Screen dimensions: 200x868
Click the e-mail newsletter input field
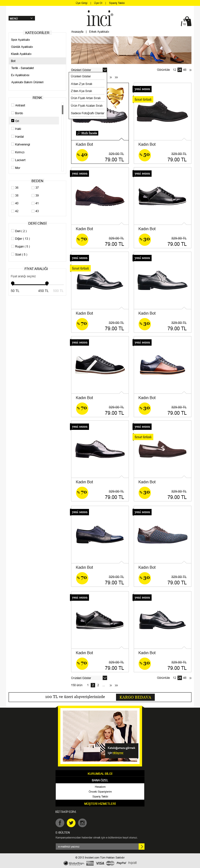pyautogui.click(x=97, y=846)
